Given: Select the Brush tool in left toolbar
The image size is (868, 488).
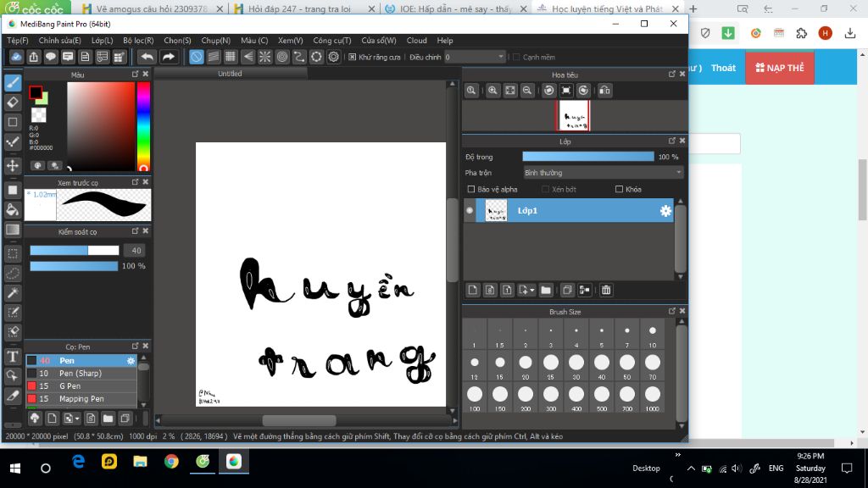Looking at the screenshot, I should (x=13, y=82).
